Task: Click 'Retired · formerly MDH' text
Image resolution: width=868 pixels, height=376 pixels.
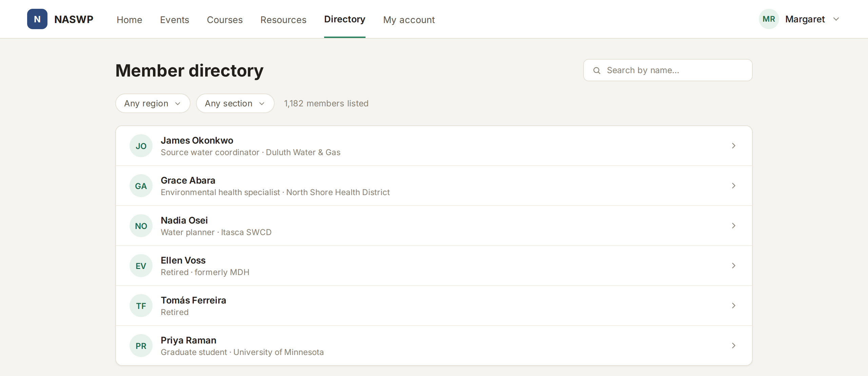Action: [x=205, y=272]
